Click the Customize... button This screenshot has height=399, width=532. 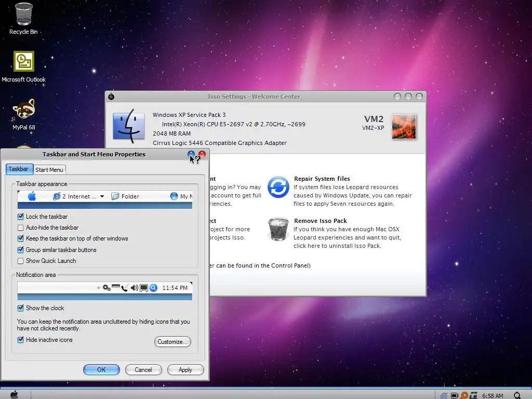[172, 342]
